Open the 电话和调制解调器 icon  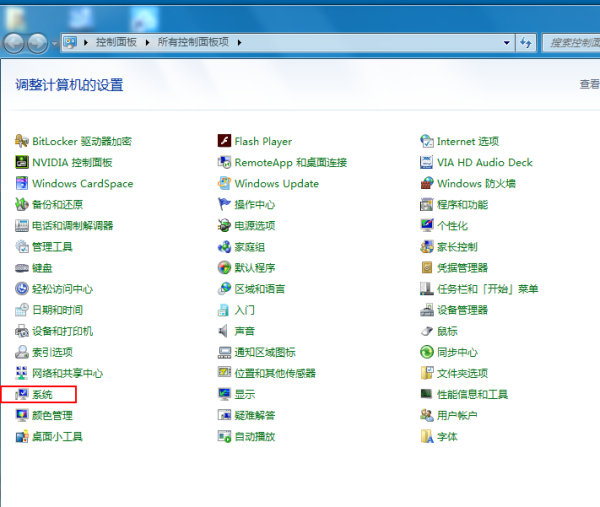point(21,225)
